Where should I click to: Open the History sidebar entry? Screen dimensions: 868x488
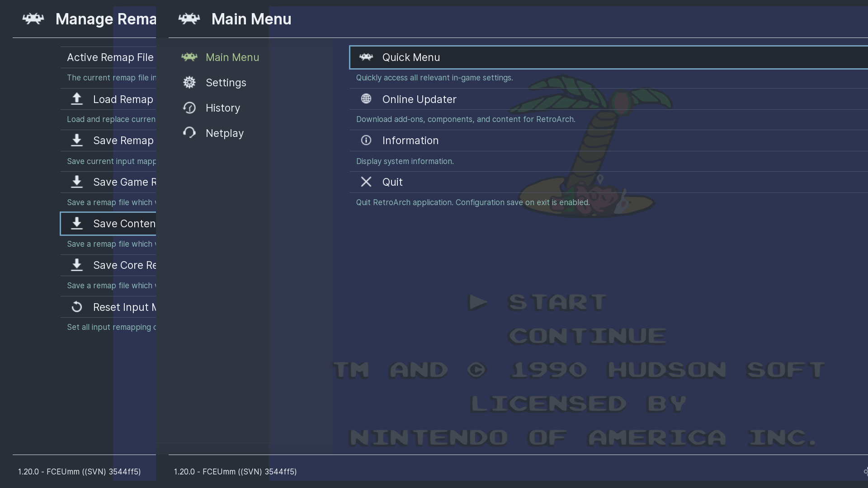point(222,108)
